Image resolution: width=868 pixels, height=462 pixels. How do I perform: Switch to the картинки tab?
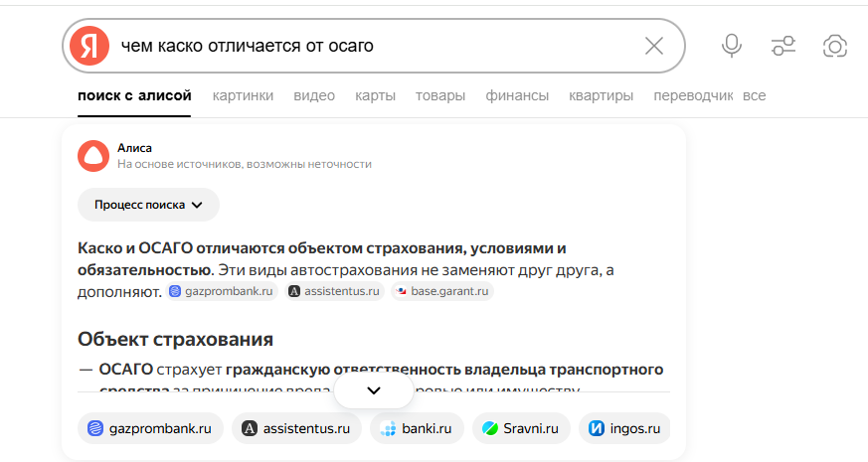click(x=243, y=95)
